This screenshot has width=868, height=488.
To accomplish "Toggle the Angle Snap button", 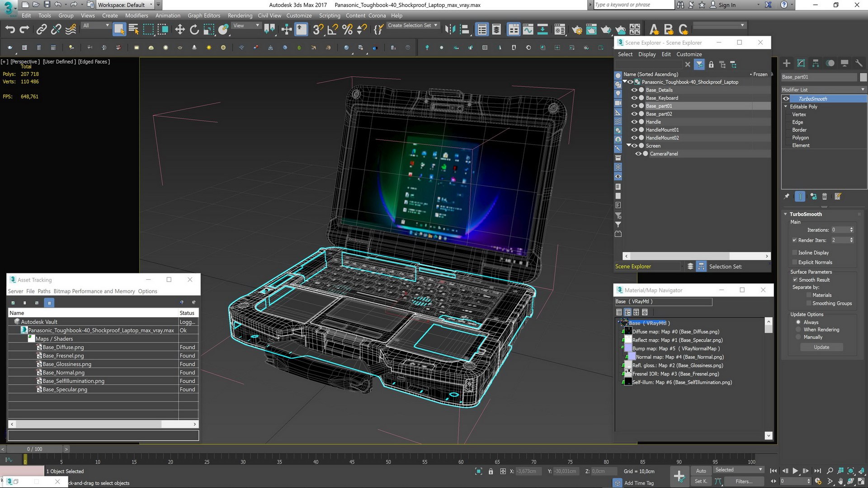I will (333, 30).
